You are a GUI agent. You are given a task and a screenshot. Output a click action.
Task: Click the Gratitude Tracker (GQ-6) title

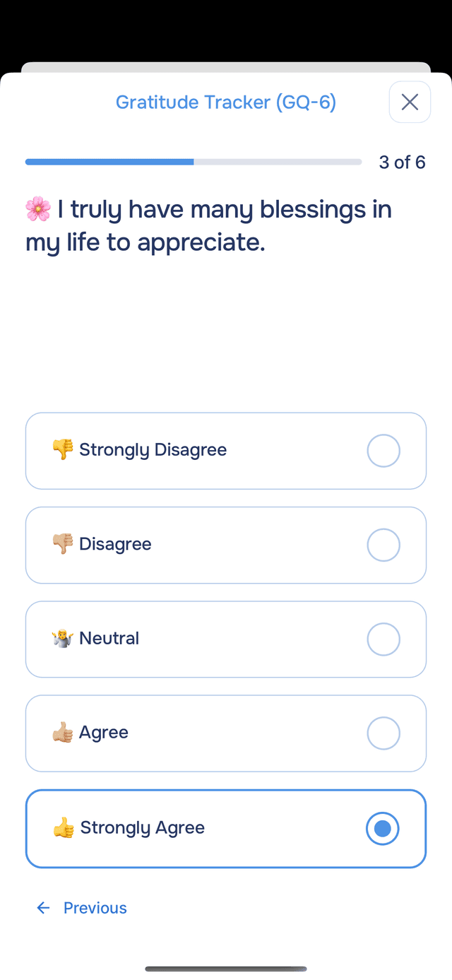(x=226, y=102)
